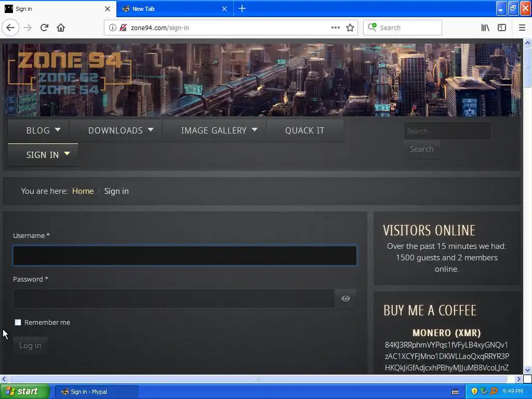The width and height of the screenshot is (532, 399).
Task: Open page actions three-dot menu in address bar
Action: click(x=335, y=28)
